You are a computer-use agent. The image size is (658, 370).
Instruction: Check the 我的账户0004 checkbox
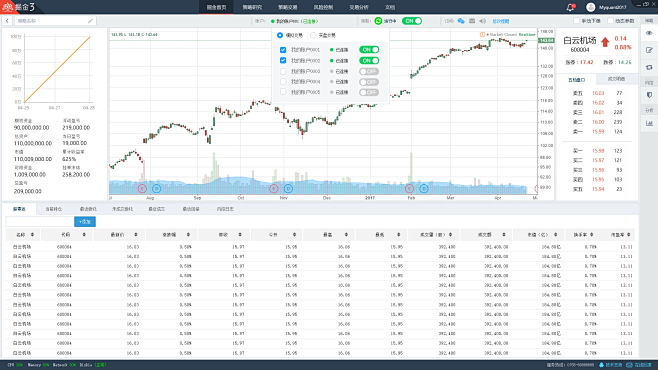283,82
